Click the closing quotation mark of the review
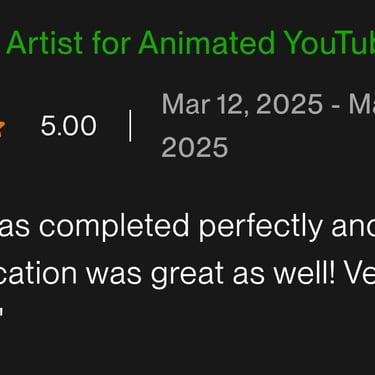 point(1,314)
